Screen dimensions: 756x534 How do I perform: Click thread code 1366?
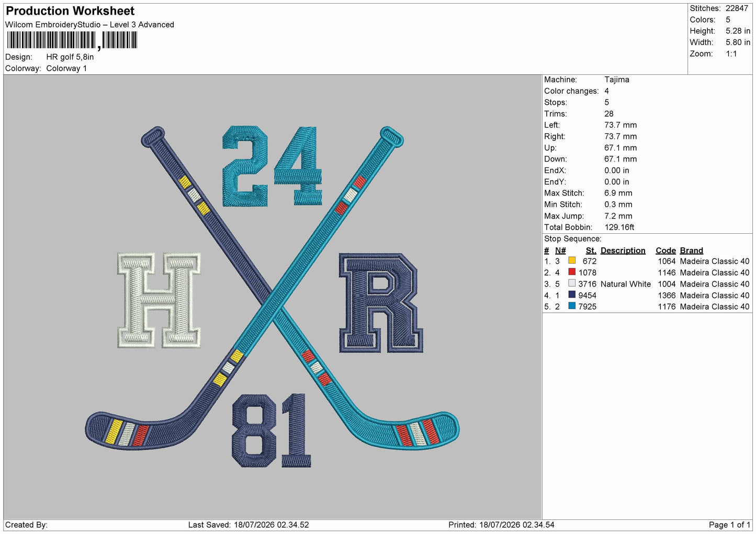pyautogui.click(x=667, y=296)
